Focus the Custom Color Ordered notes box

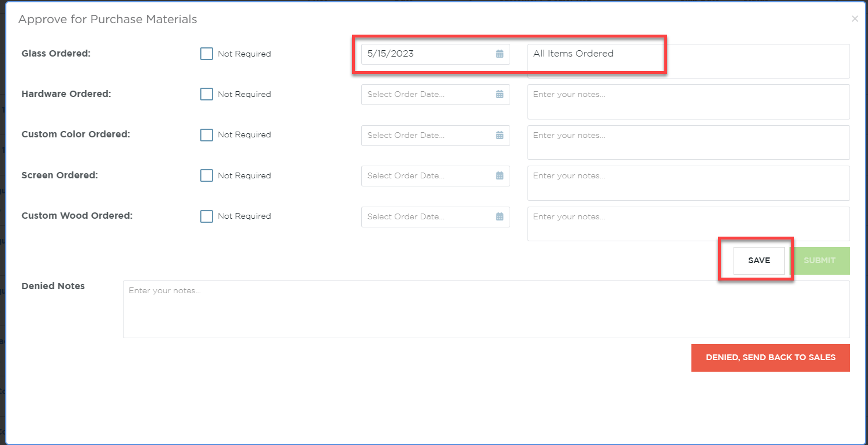tap(689, 143)
